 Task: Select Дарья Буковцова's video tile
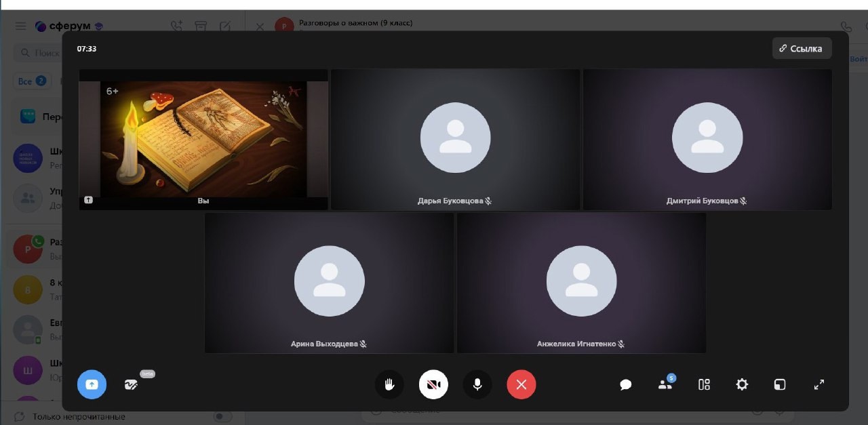(455, 140)
